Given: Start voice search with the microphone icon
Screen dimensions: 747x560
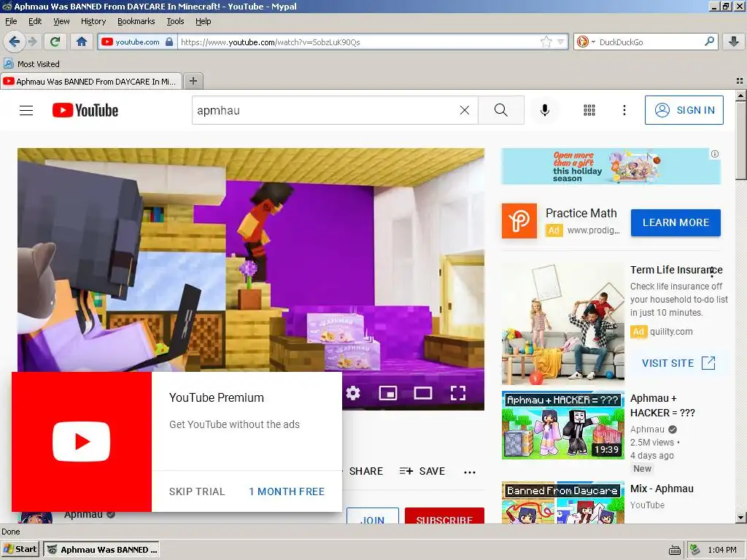Looking at the screenshot, I should 544,111.
